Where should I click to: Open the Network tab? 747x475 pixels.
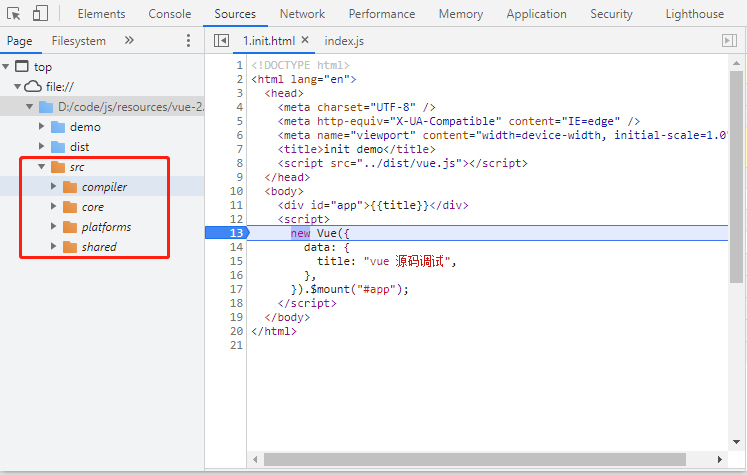click(x=303, y=14)
